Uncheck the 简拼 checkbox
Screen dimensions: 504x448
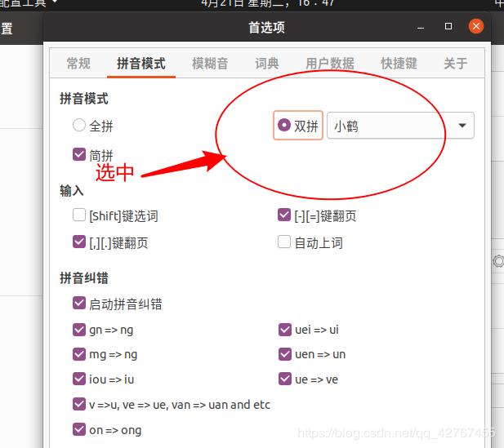79,154
